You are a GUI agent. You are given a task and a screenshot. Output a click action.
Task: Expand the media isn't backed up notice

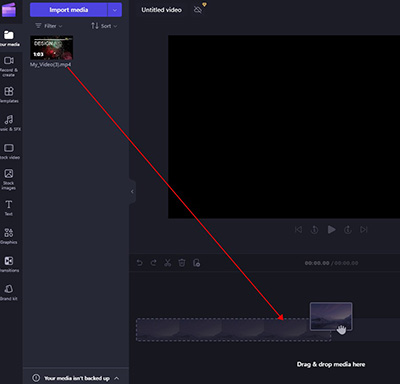(x=117, y=378)
